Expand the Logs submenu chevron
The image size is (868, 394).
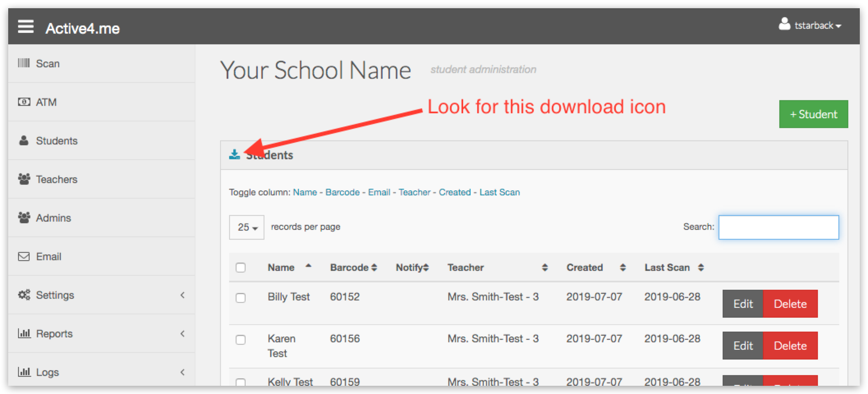coord(182,372)
